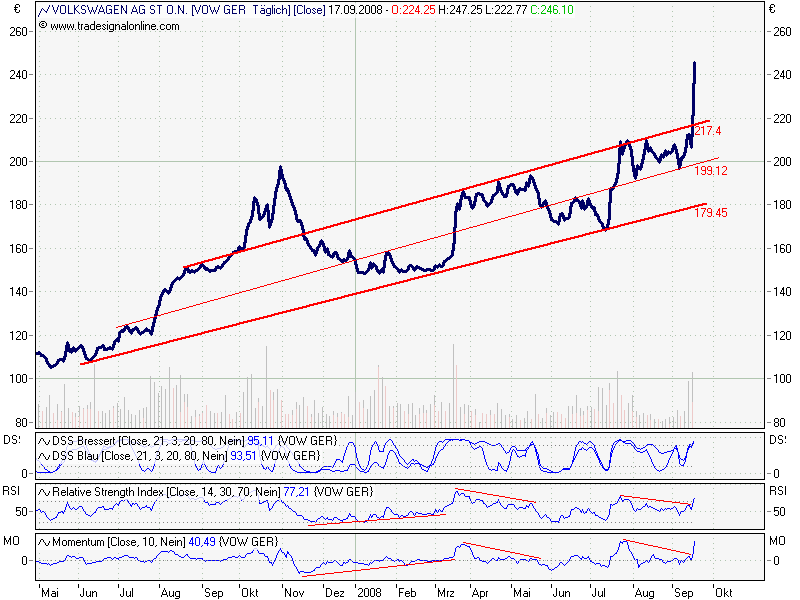
Task: Click the copyright symbol before tradesignalonline
Action: click(43, 25)
